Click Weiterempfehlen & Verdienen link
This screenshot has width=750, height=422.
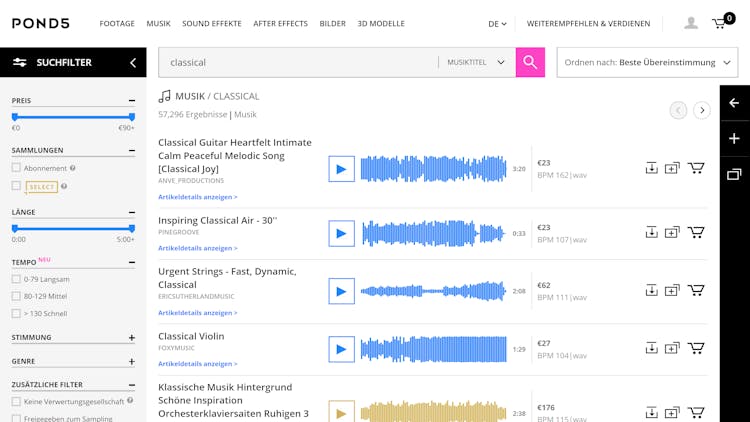588,23
